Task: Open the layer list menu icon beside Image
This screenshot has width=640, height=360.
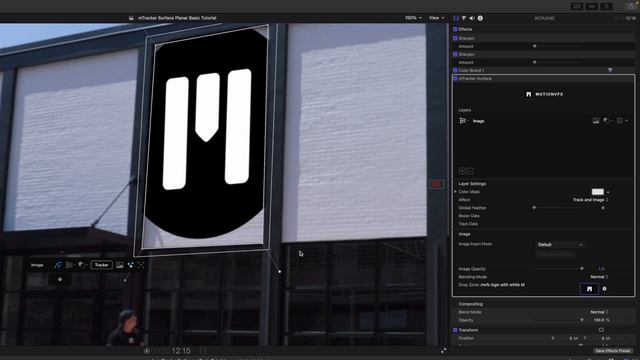Action: coord(463,121)
